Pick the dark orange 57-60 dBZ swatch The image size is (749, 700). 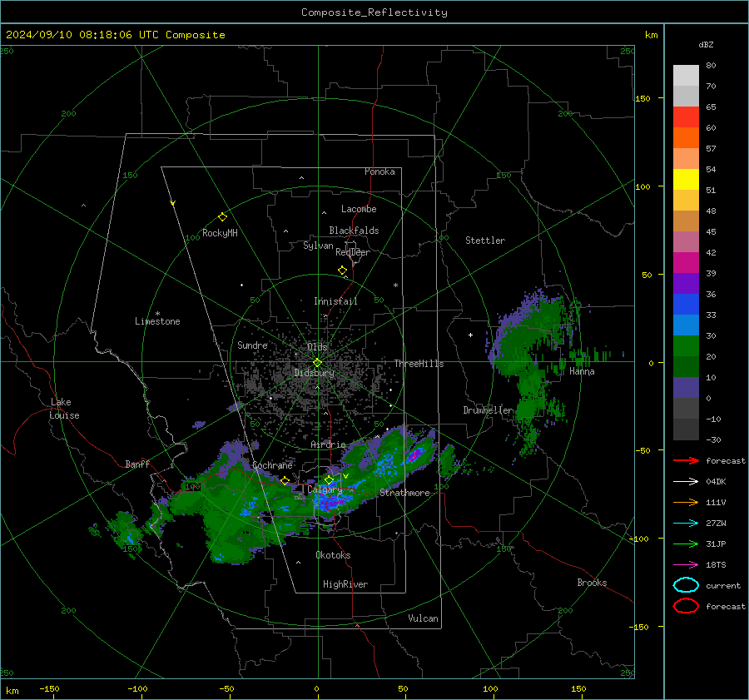click(686, 137)
